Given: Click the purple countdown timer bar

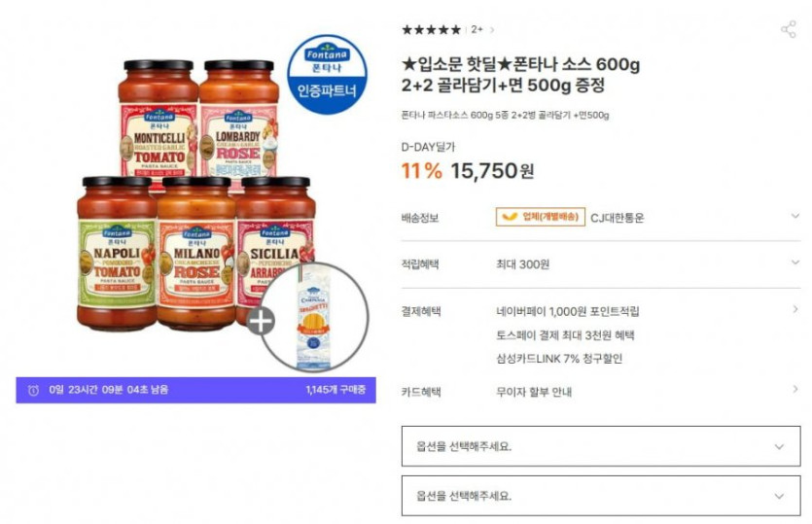Looking at the screenshot, I should point(195,390).
